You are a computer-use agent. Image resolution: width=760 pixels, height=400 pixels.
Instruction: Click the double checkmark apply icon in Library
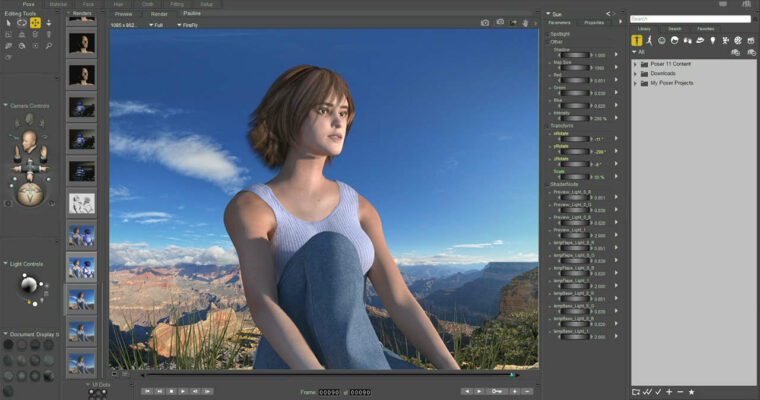tap(647, 392)
